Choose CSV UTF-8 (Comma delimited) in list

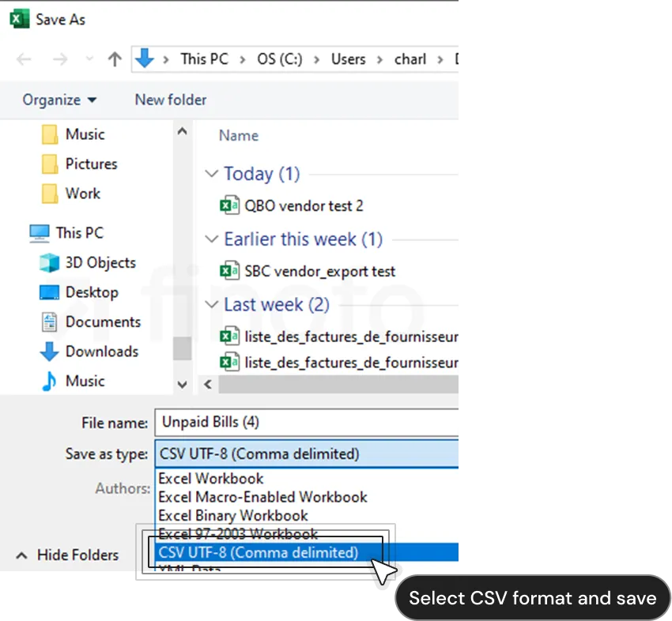click(x=307, y=552)
